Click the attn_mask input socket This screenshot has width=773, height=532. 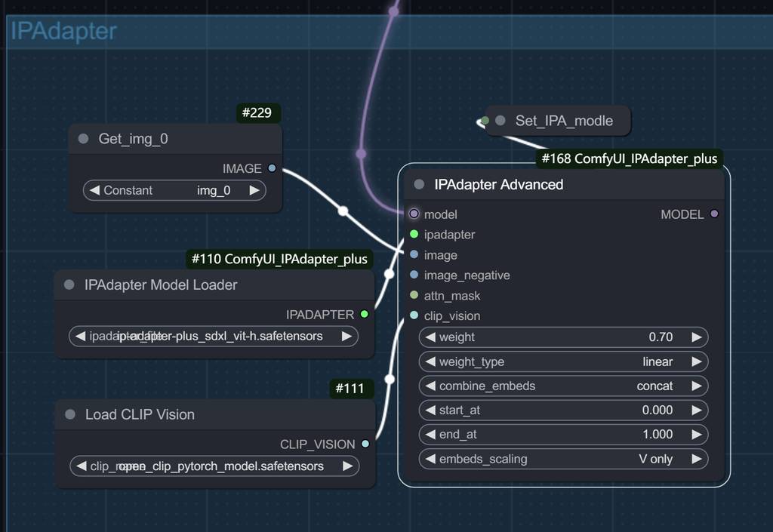point(414,296)
